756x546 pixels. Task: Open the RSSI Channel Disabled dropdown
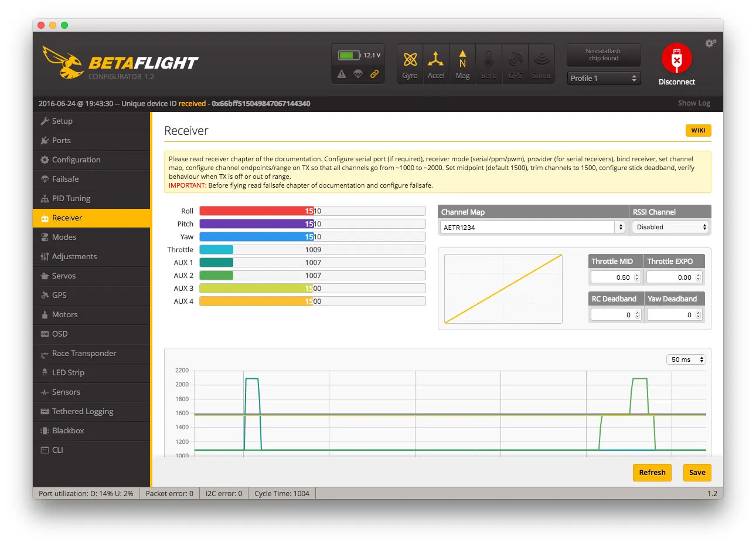pos(670,227)
